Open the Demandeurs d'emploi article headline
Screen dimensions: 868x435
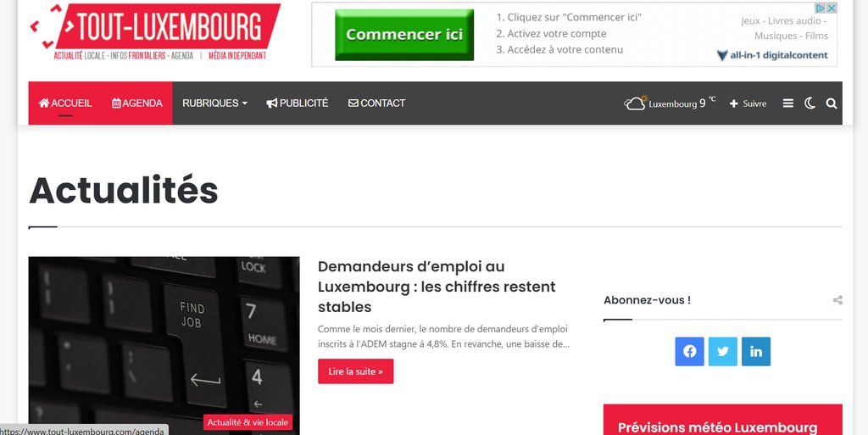coord(437,287)
